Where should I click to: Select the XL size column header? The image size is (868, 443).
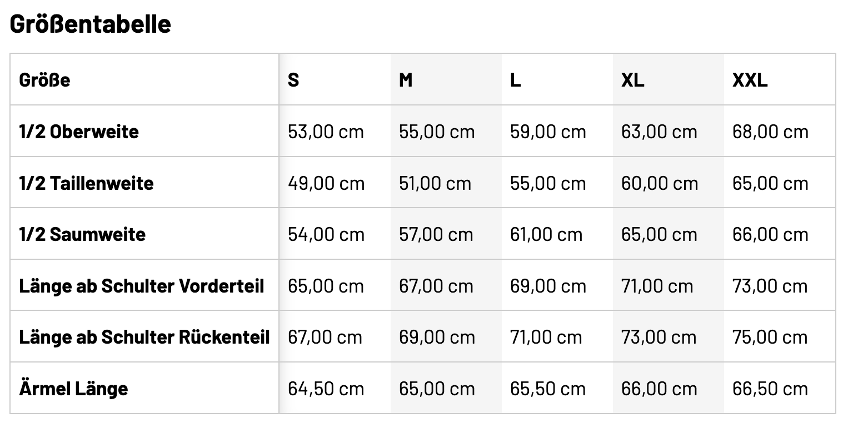point(632,80)
